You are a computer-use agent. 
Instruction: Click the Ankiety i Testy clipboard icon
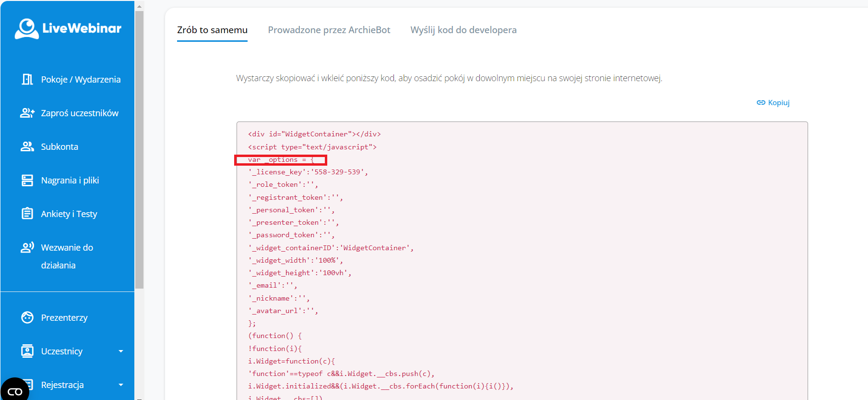[27, 214]
